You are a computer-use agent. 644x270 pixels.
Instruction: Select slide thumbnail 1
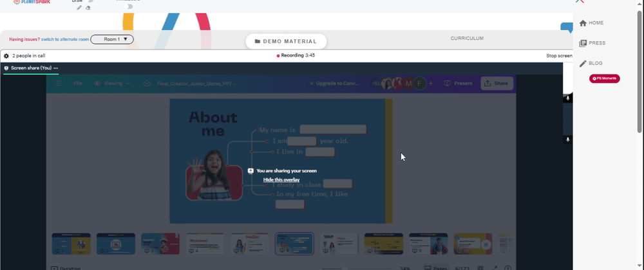[71, 244]
